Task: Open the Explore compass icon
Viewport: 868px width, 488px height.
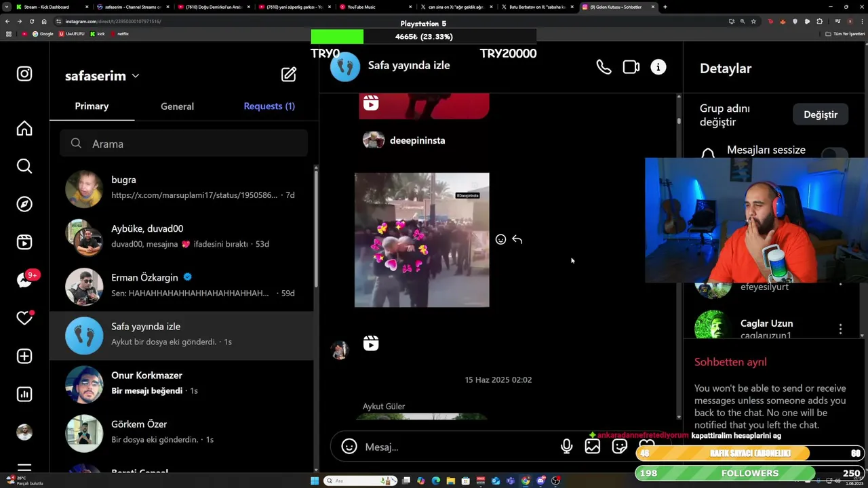Action: (24, 204)
